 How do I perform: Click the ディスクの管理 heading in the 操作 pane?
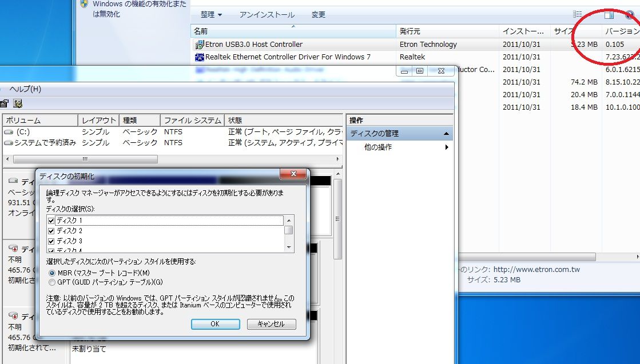pyautogui.click(x=374, y=133)
